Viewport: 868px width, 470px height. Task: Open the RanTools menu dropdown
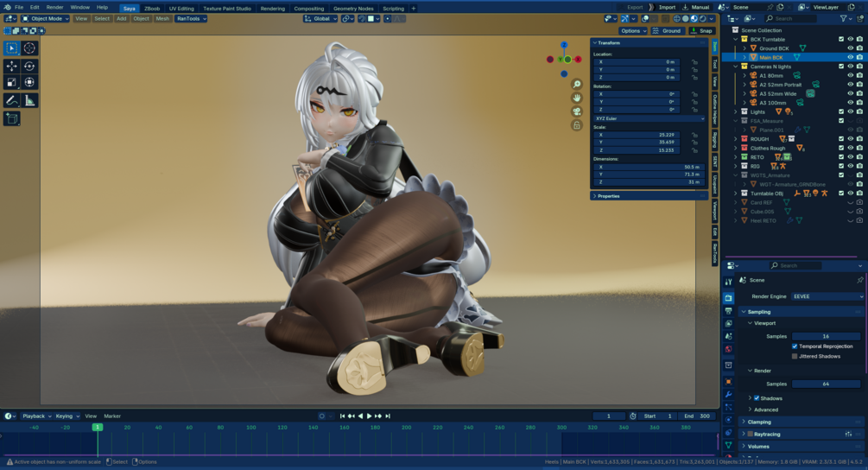(x=191, y=19)
